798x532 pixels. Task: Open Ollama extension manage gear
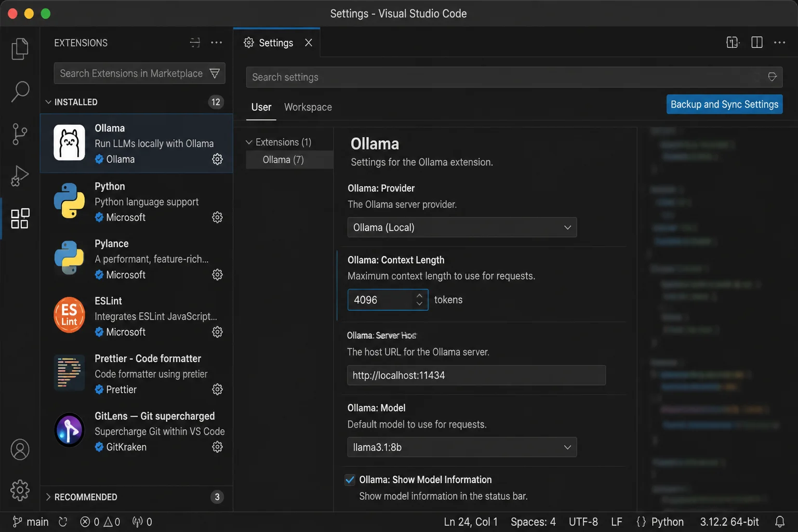217,159
